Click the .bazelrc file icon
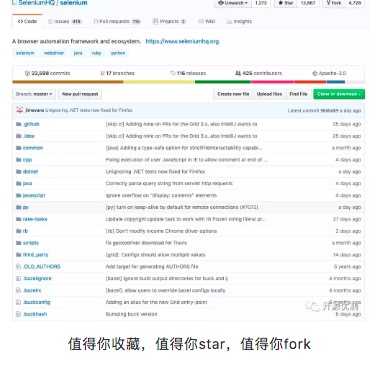The image size is (377, 370). (19, 290)
